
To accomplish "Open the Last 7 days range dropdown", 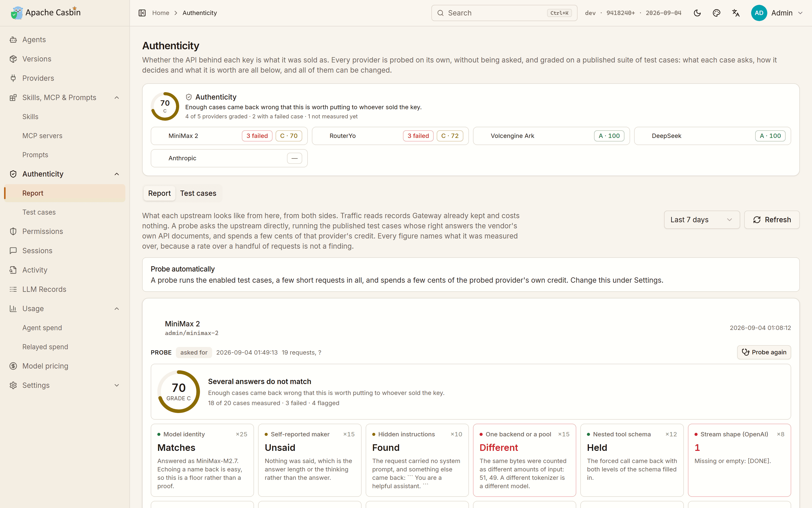I will pyautogui.click(x=702, y=220).
